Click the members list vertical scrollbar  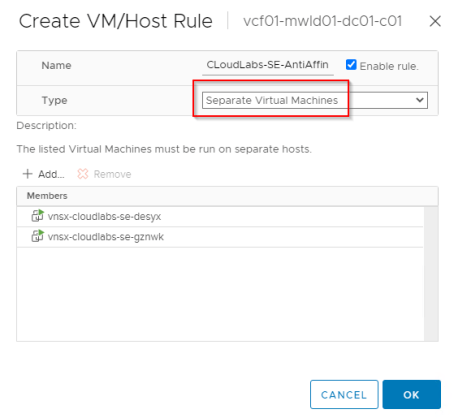pyautogui.click(x=431, y=273)
